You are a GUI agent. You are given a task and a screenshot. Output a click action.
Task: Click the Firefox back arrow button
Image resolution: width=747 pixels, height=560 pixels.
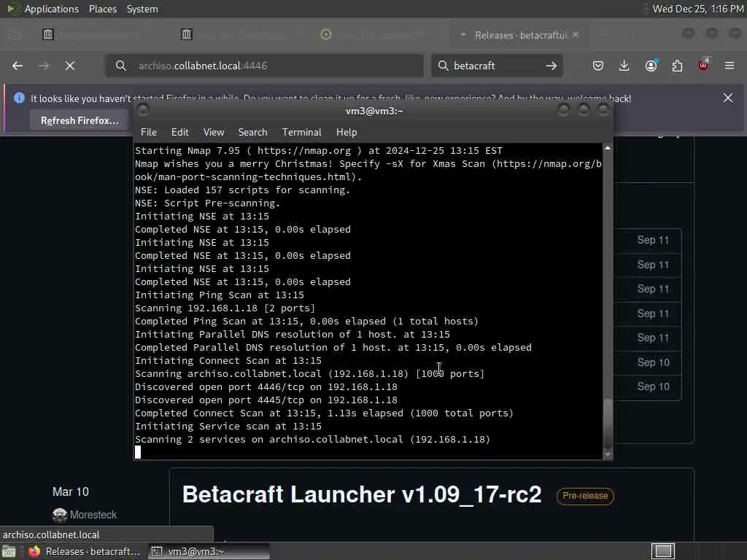point(18,66)
